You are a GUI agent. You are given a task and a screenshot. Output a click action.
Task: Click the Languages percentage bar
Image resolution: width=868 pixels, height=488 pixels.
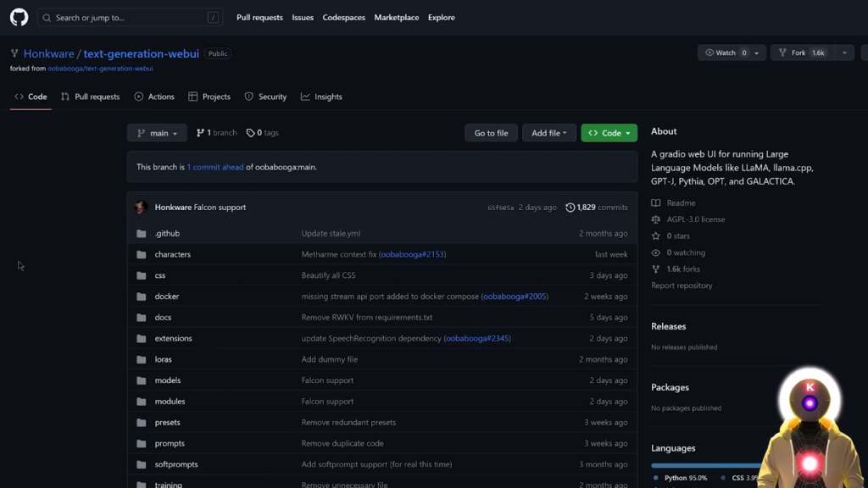pyautogui.click(x=705, y=465)
